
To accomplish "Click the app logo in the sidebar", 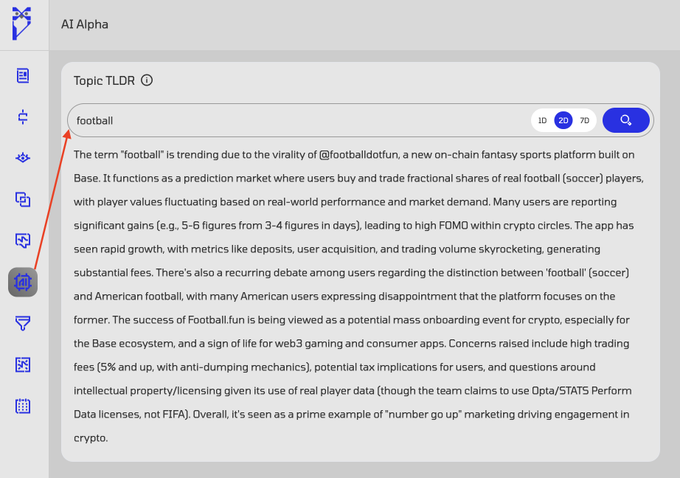I will click(x=22, y=23).
